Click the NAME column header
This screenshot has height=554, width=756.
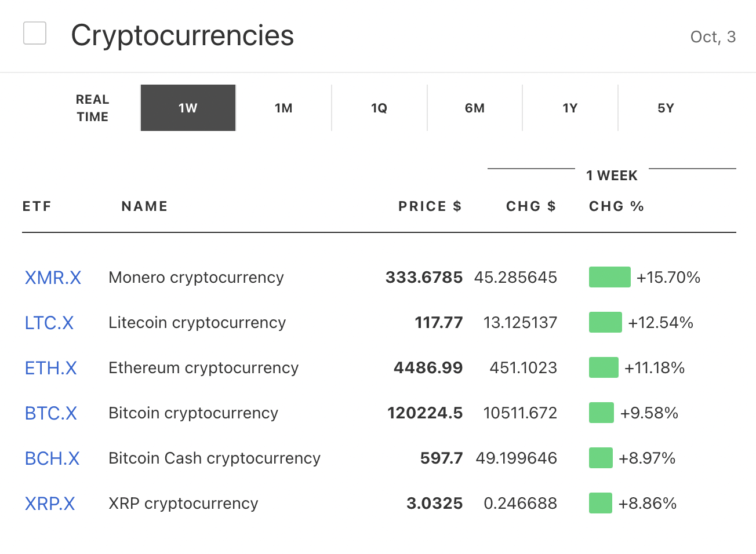pyautogui.click(x=144, y=206)
